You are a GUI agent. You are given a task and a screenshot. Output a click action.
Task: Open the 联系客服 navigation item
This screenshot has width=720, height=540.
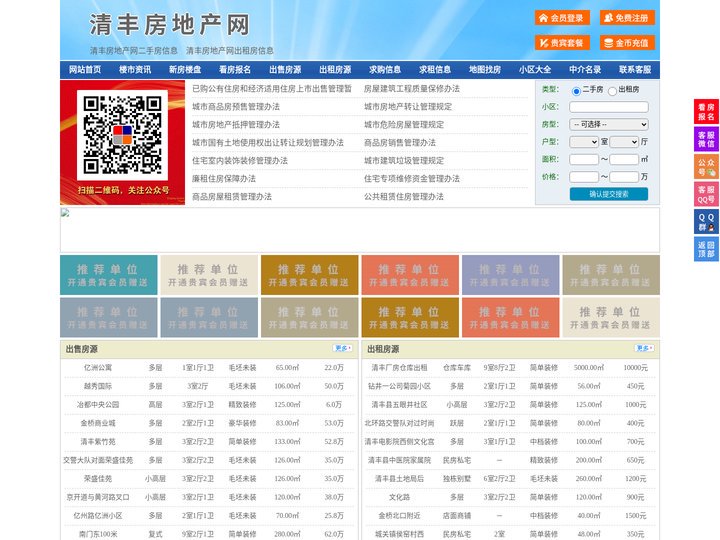(635, 70)
